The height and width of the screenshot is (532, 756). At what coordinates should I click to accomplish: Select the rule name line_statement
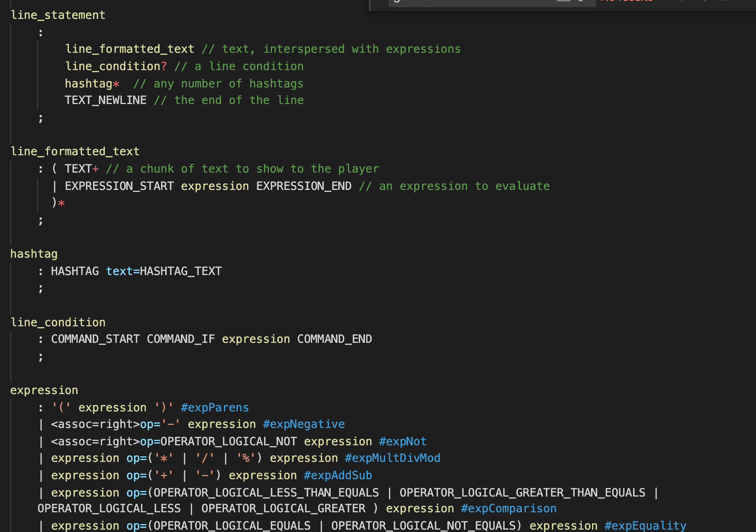(58, 15)
